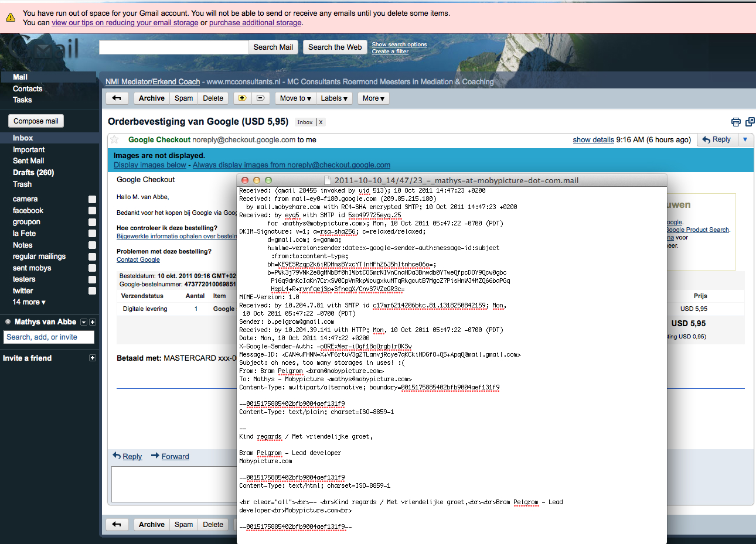756x544 pixels.
Task: Toggle the color box beside camera label
Action: coord(92,199)
